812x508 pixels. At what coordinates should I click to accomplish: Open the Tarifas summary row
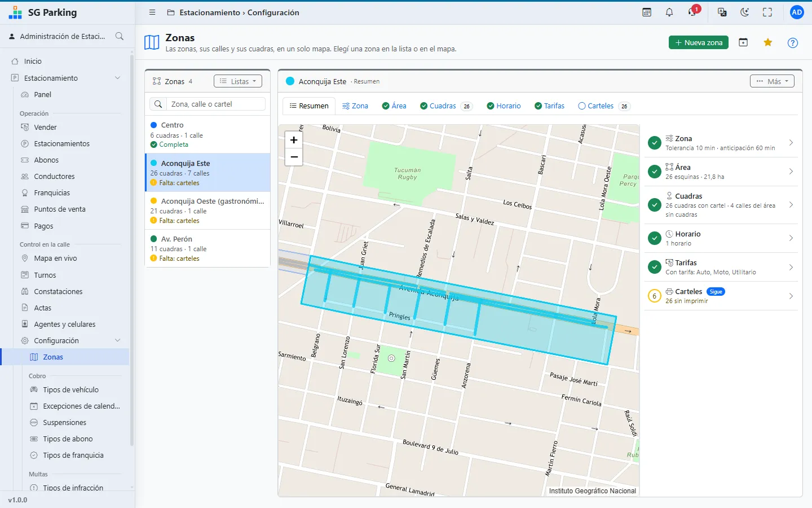721,267
